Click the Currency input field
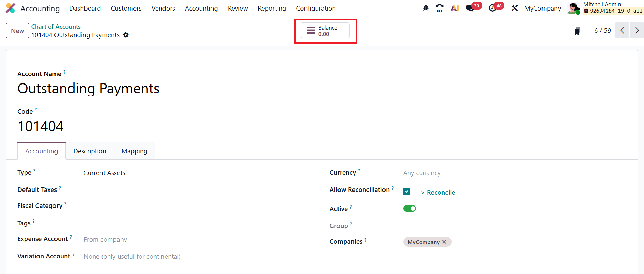Viewport: 644px width, 274px height. click(477, 173)
